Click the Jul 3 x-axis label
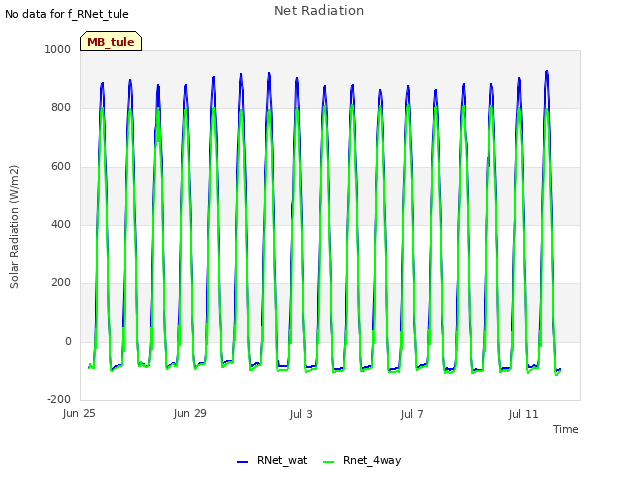This screenshot has width=640, height=480. [x=301, y=414]
